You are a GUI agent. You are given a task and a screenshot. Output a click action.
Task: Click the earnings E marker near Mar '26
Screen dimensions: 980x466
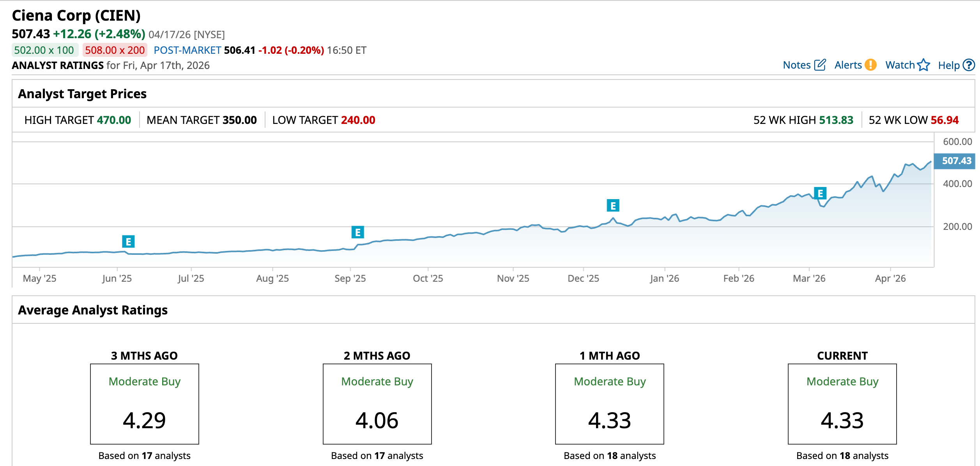(820, 193)
